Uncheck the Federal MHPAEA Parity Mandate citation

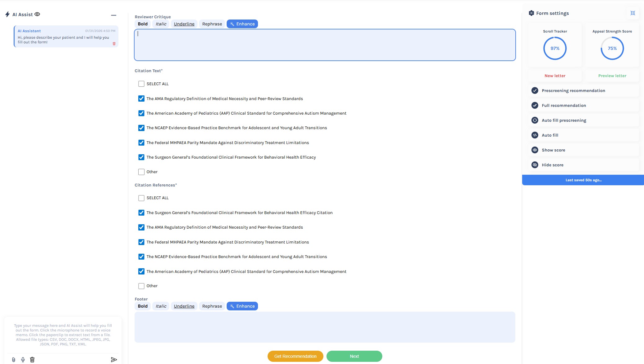pos(141,143)
